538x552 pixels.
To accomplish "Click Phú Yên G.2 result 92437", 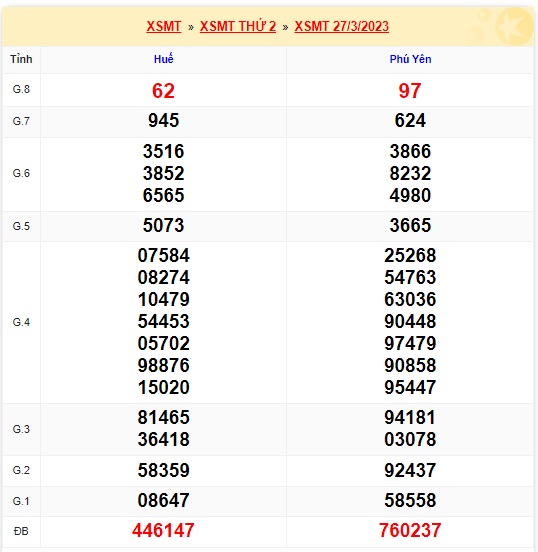I will [410, 470].
